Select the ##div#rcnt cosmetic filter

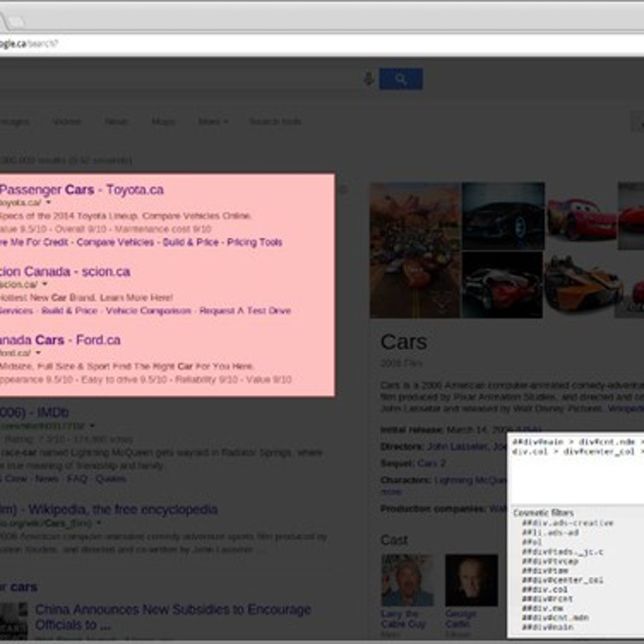click(547, 599)
